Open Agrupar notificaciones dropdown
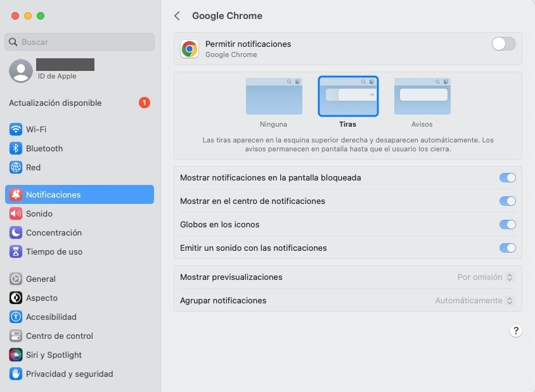535x392 pixels. click(x=474, y=301)
